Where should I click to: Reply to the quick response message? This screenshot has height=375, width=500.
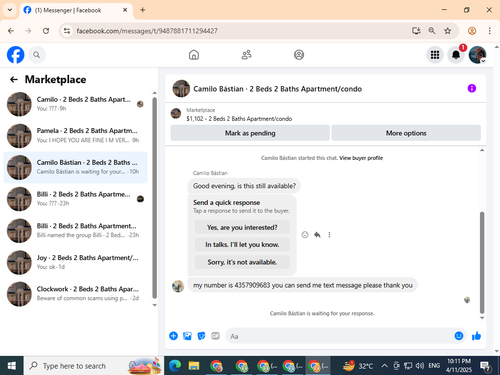pyautogui.click(x=317, y=235)
